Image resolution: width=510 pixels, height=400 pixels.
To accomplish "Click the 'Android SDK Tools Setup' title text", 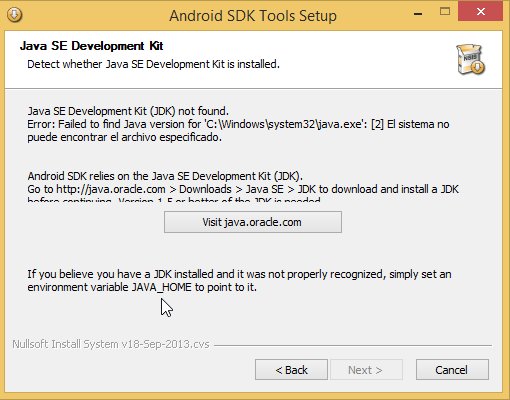I will pos(253,16).
